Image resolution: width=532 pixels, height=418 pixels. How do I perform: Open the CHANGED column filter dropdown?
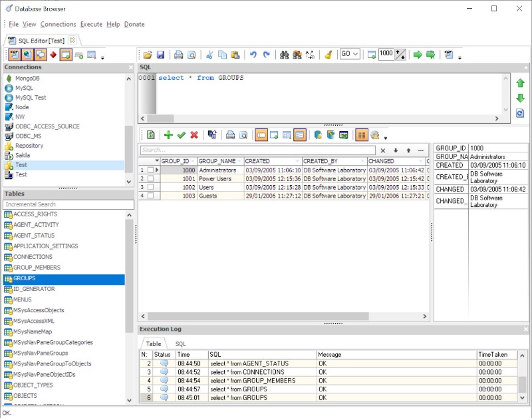click(x=421, y=161)
